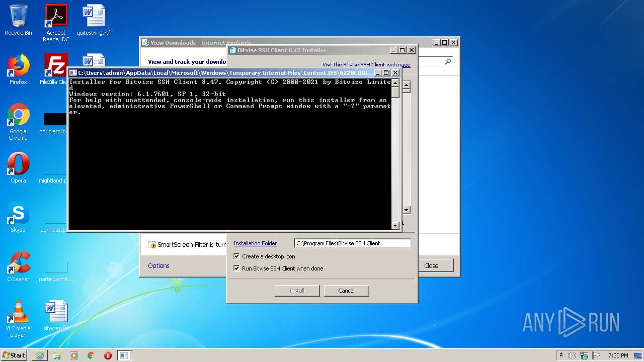Launch Firefox desktop shortcut
The width and height of the screenshot is (644, 362).
(18, 69)
